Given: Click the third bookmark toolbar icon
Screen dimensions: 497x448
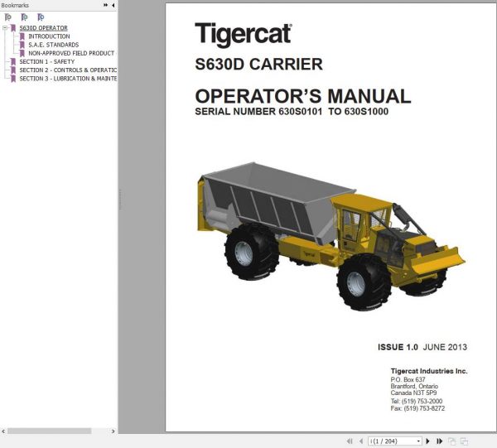Looking at the screenshot, I should 41,17.
